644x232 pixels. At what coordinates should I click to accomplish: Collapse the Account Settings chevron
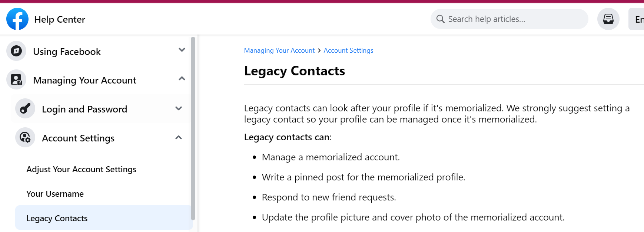[x=179, y=137]
